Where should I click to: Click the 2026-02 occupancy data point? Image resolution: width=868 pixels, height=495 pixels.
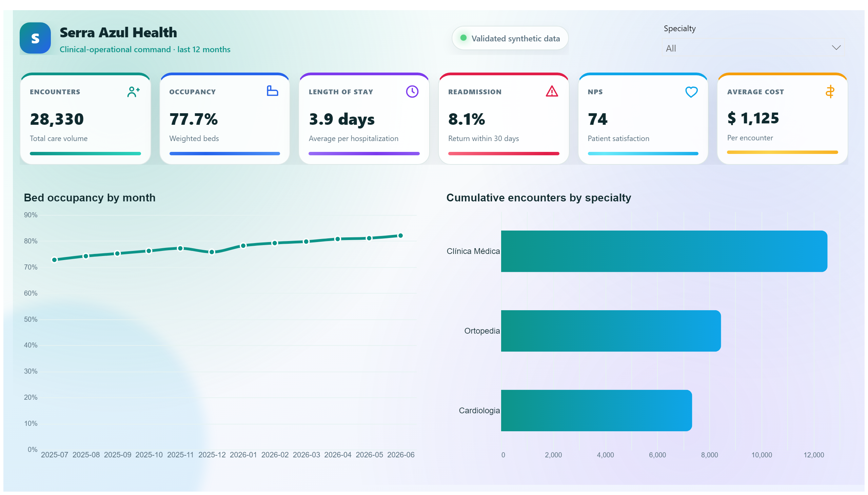coord(275,243)
